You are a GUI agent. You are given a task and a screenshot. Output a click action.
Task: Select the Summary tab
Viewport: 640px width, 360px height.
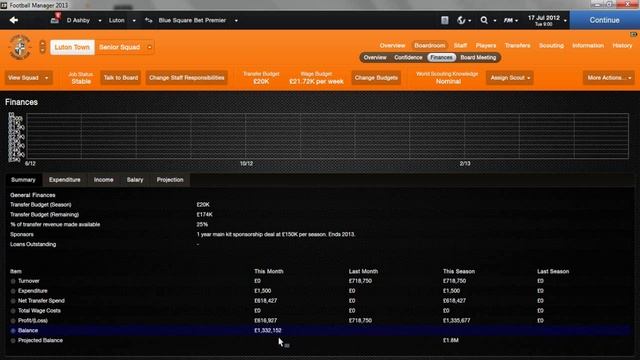[23, 180]
